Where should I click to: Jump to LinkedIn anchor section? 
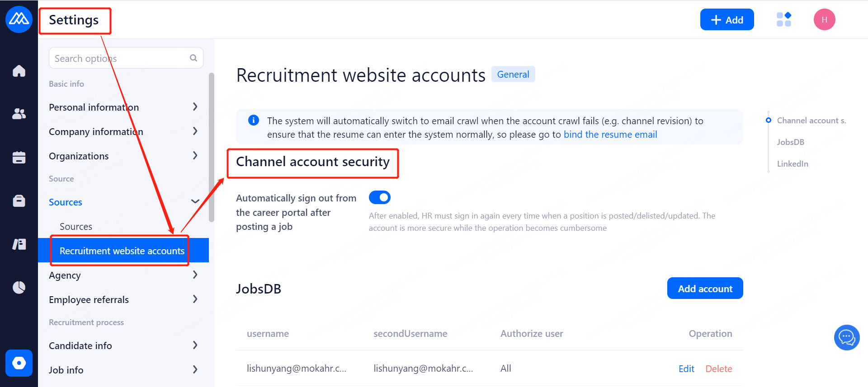[793, 163]
